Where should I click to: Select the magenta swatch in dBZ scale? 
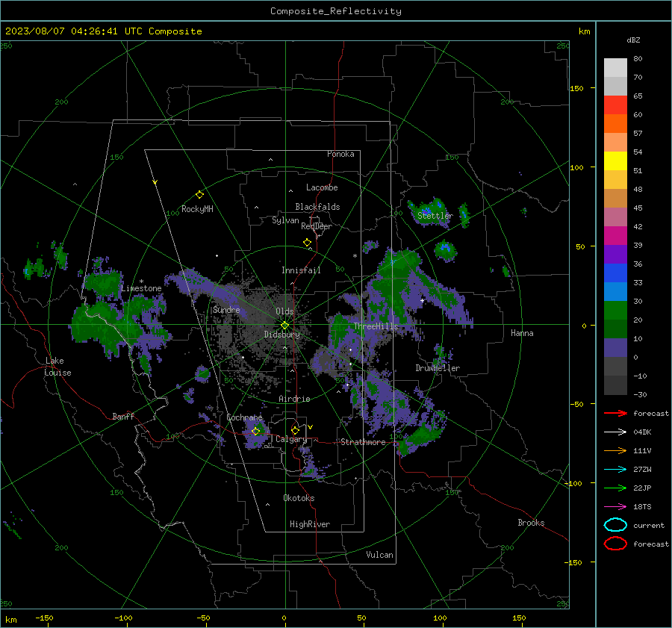[615, 236]
